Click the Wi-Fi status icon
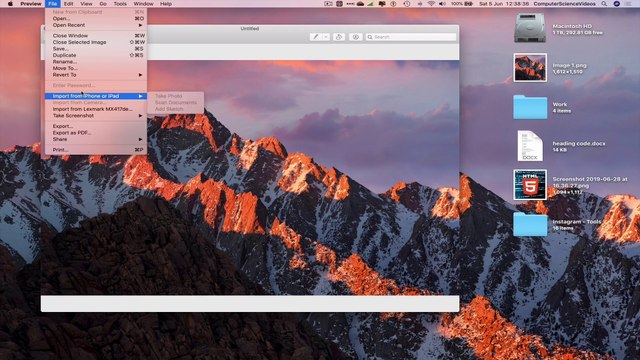Screen dimensions: 640x360 coord(431,4)
